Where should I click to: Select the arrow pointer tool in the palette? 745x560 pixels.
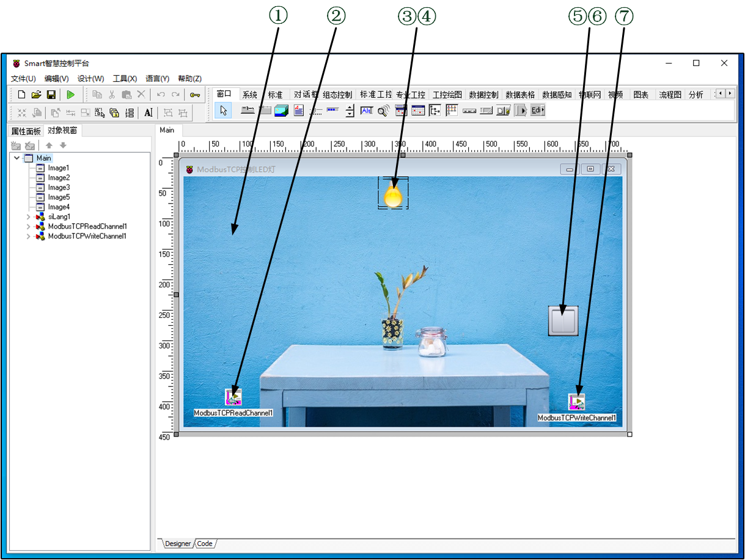coord(223,111)
